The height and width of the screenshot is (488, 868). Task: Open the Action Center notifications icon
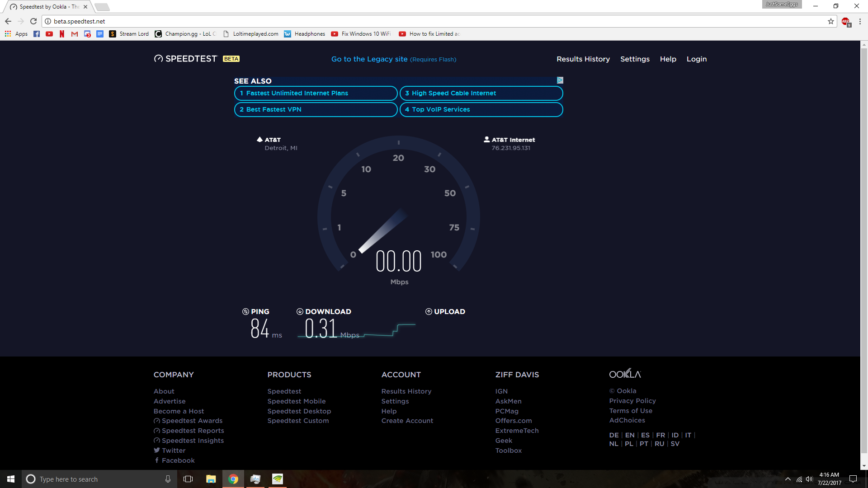(853, 479)
